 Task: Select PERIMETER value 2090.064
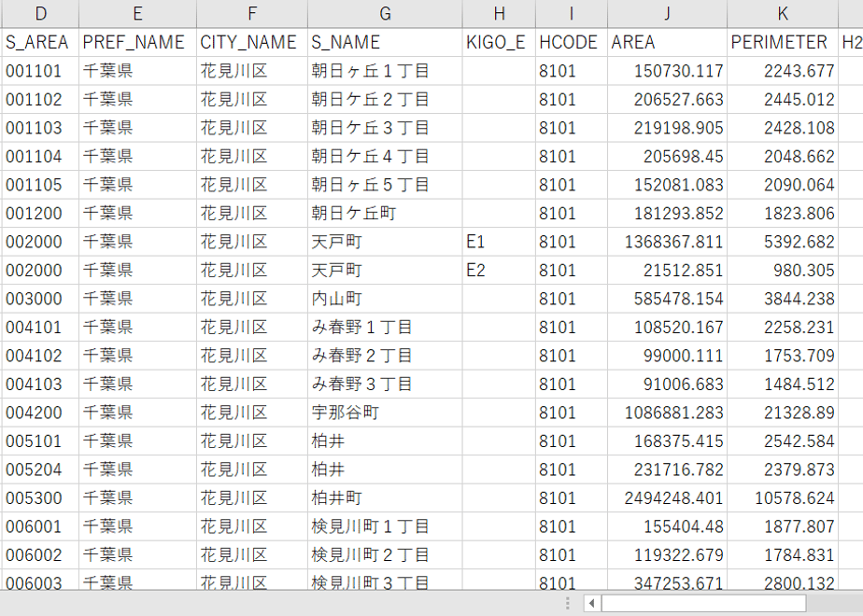click(x=783, y=185)
